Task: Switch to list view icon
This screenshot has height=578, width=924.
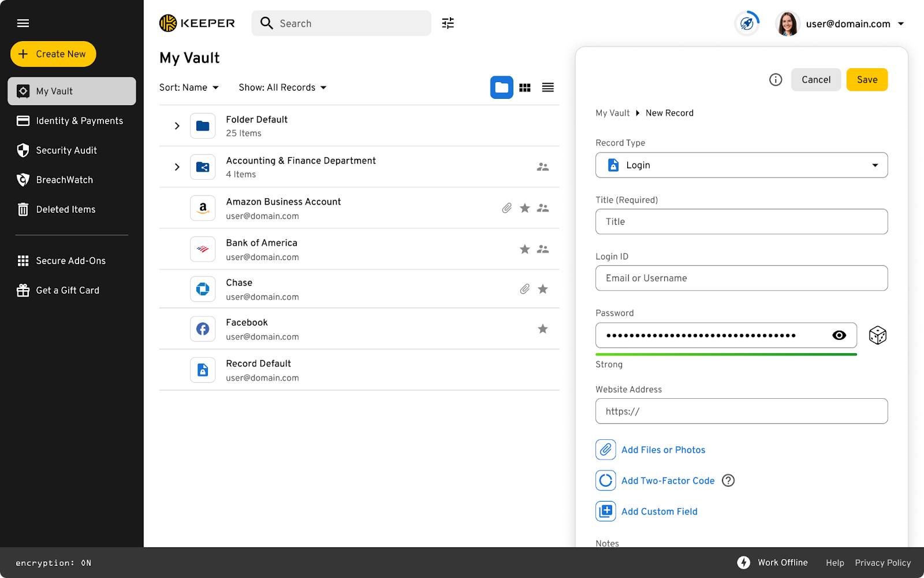Action: (548, 87)
